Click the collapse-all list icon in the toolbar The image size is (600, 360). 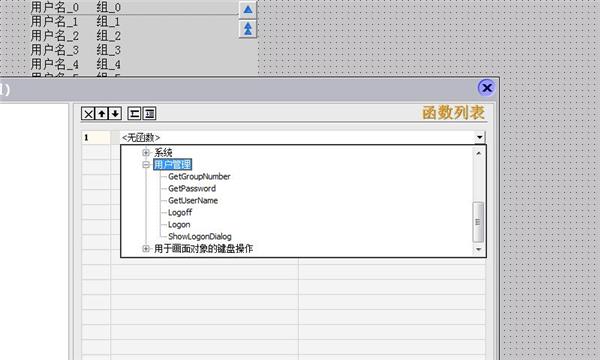[x=134, y=114]
